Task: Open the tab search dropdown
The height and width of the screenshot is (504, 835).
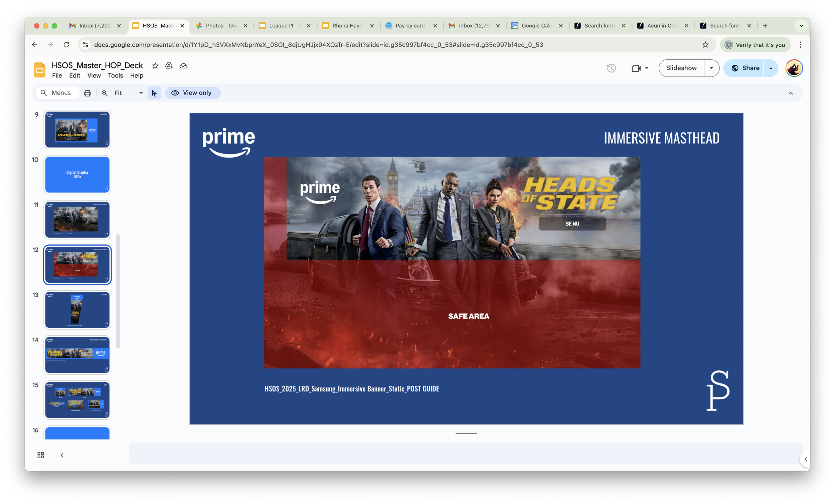Action: 801,26
